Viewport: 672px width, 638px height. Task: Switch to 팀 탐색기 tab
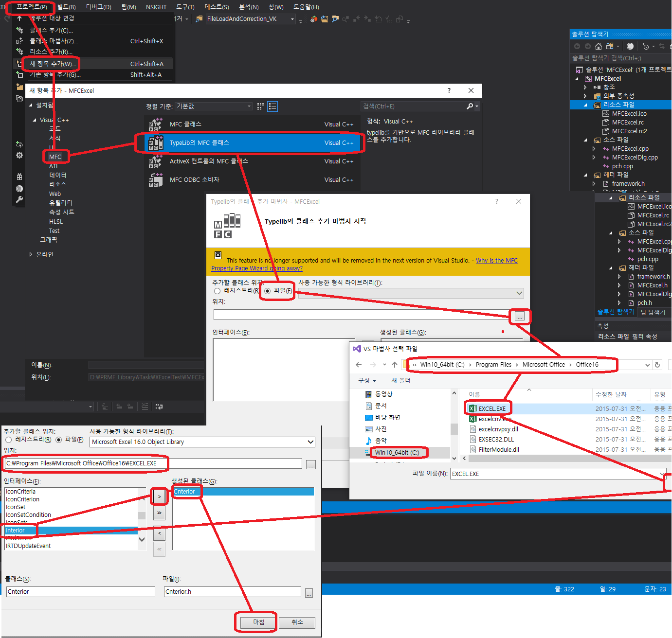coord(653,312)
